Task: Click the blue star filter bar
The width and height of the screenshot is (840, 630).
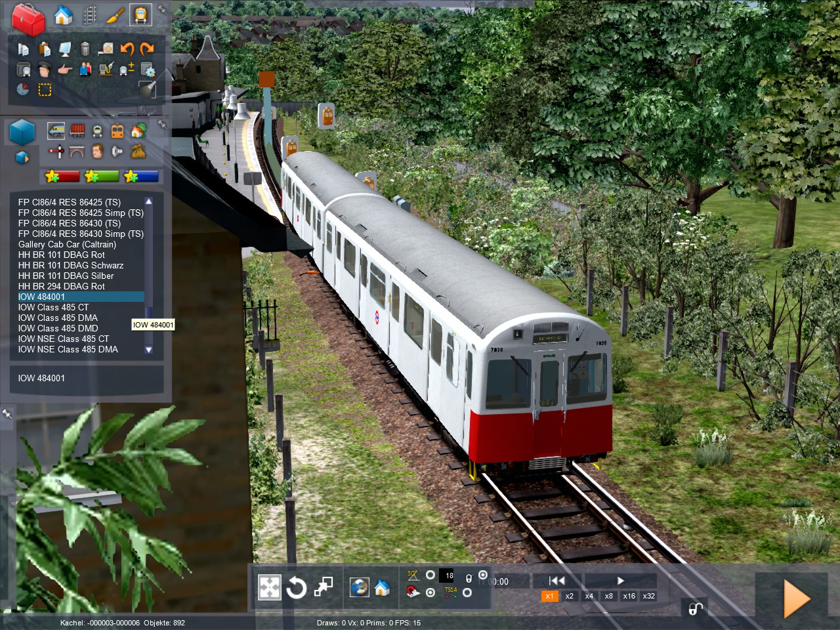Action: point(141,176)
